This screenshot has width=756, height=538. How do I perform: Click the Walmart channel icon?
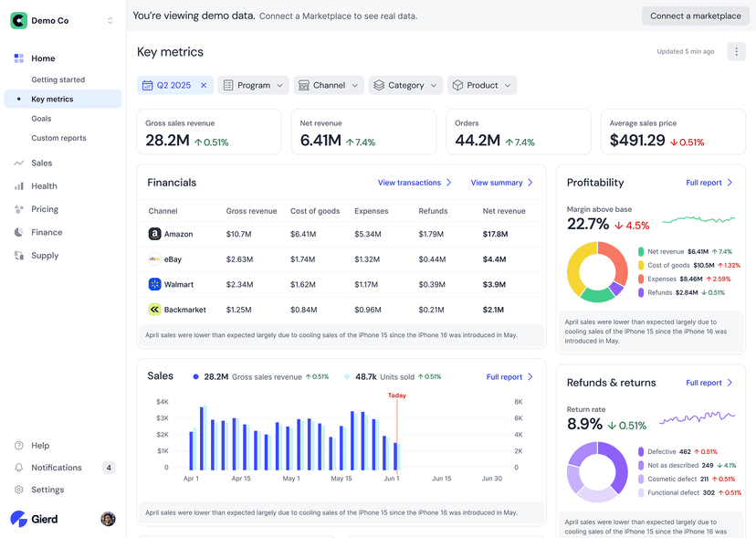(x=154, y=284)
